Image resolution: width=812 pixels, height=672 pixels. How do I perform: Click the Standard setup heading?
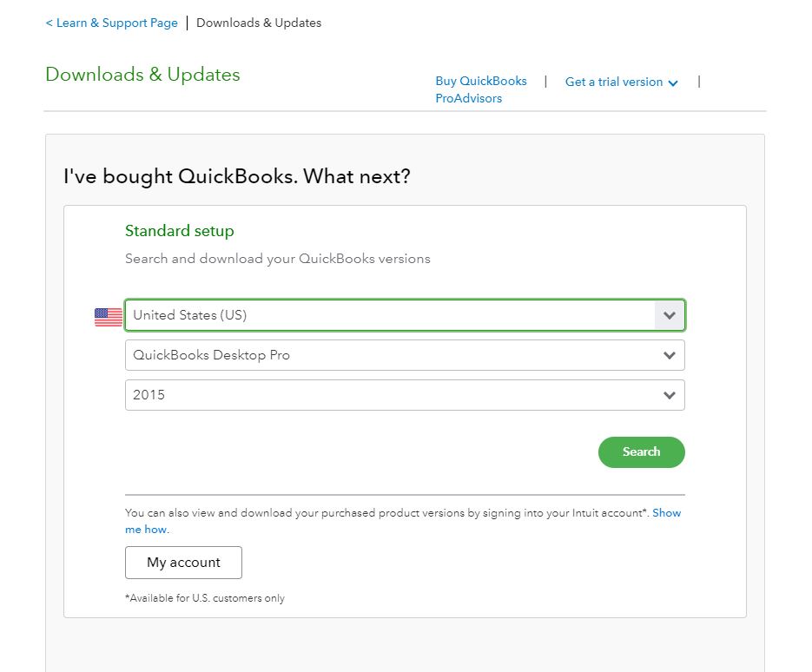coord(180,231)
